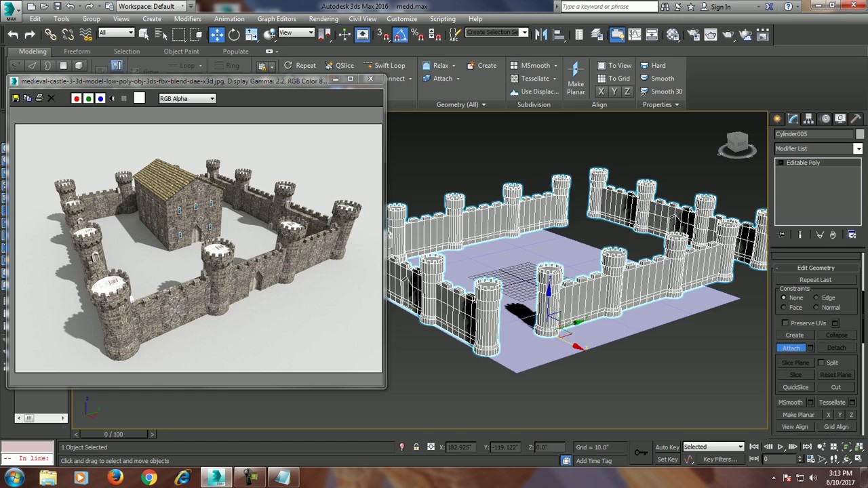Viewport: 868px width, 488px height.
Task: Click the Attach button in Edit Geometry
Action: (x=791, y=348)
